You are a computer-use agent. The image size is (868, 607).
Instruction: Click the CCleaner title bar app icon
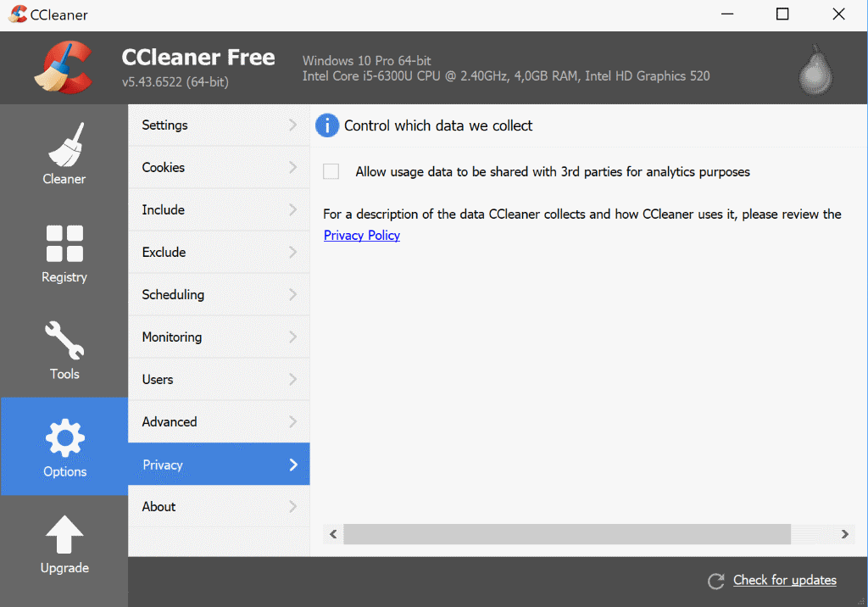pyautogui.click(x=18, y=14)
